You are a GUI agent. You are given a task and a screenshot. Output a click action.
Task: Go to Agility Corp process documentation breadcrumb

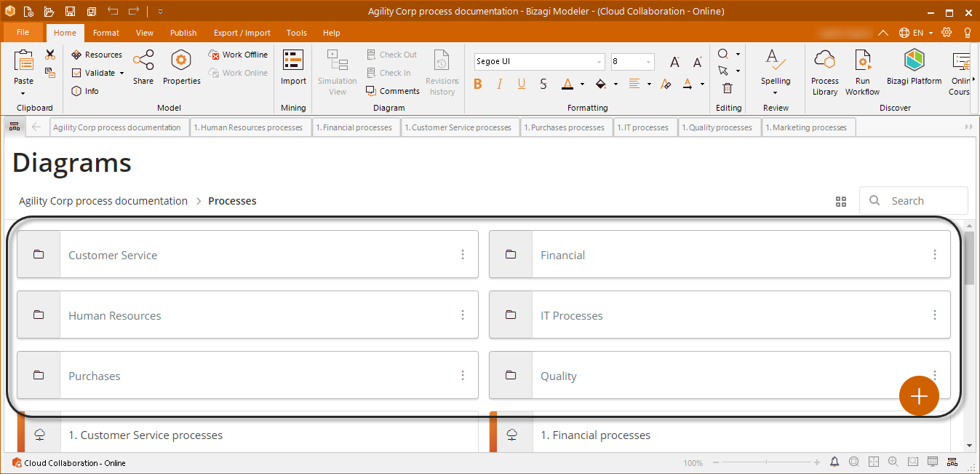[103, 201]
